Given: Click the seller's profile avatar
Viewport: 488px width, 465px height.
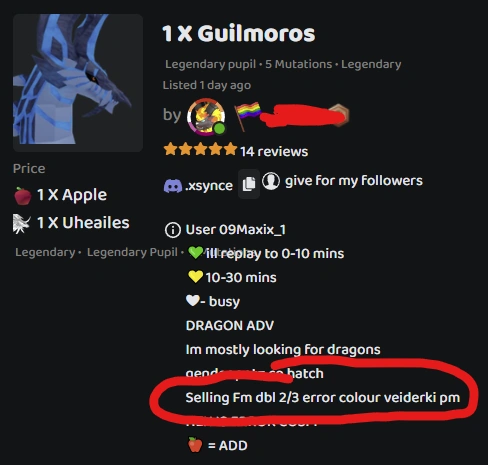Looking at the screenshot, I should coord(206,117).
